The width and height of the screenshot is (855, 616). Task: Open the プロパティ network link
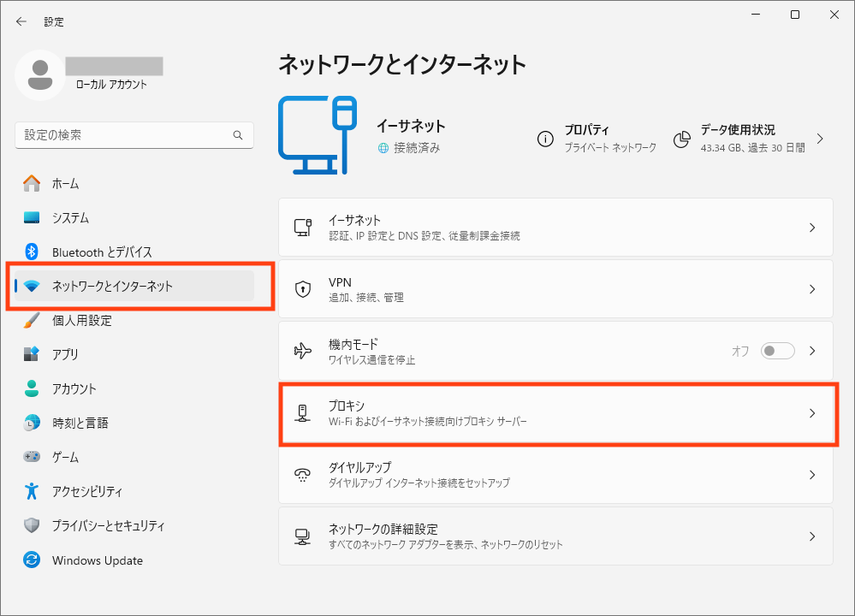[586, 130]
